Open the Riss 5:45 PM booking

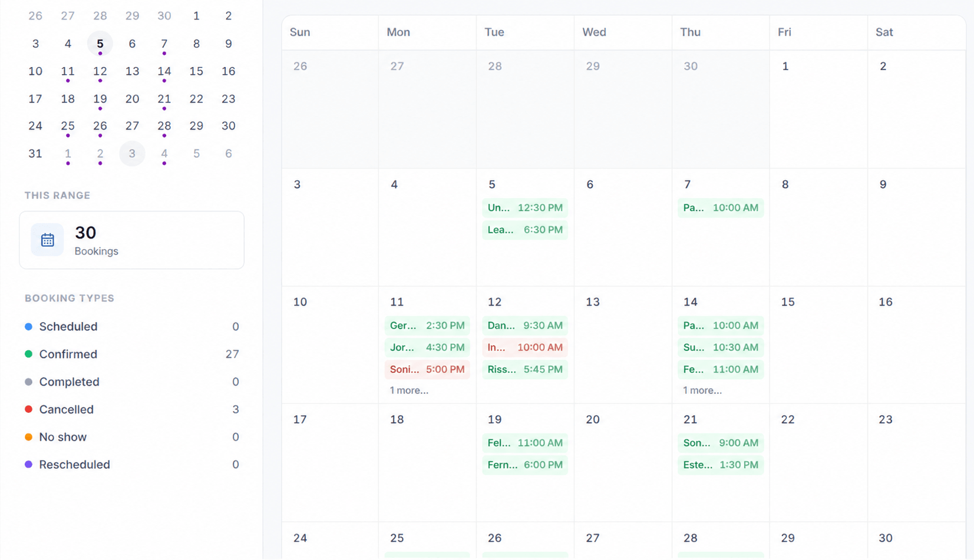pyautogui.click(x=525, y=369)
